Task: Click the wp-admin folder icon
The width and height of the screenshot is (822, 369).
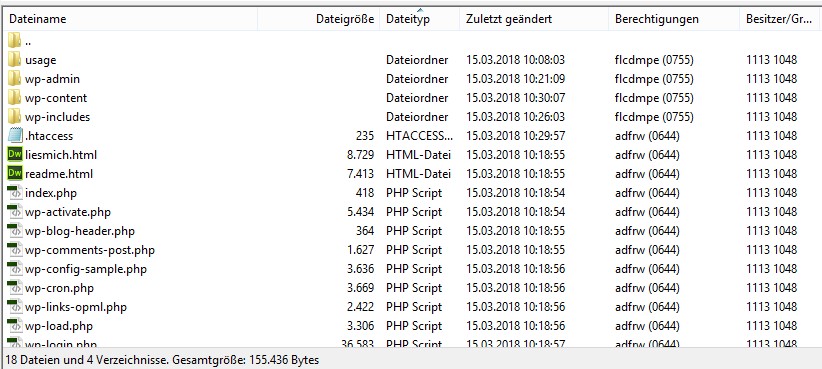Action: 15,79
